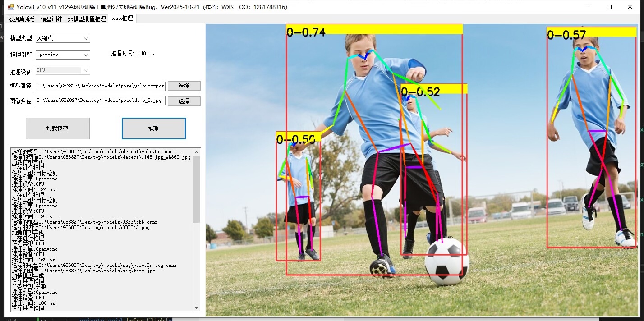The width and height of the screenshot is (644, 321).
Task: Click log line ending 1148.jpg_wh860.jpg
Action: pos(101,157)
